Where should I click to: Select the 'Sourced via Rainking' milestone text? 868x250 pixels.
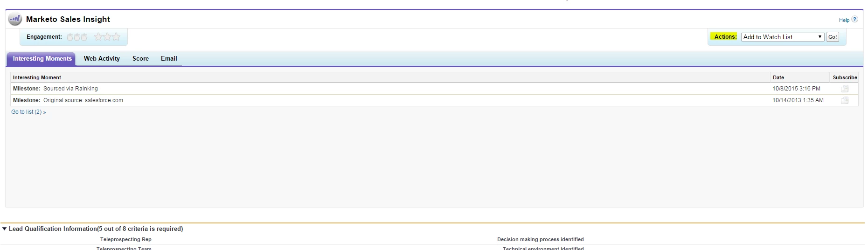(70, 89)
